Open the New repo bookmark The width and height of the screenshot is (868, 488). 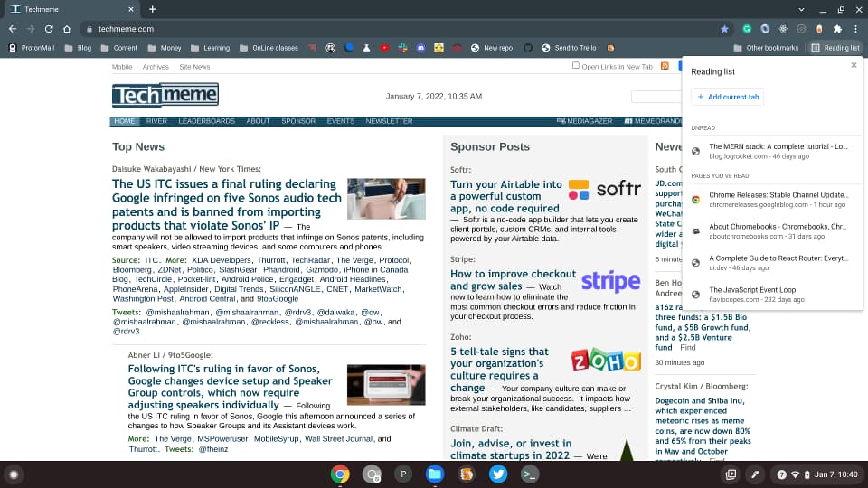pyautogui.click(x=492, y=48)
